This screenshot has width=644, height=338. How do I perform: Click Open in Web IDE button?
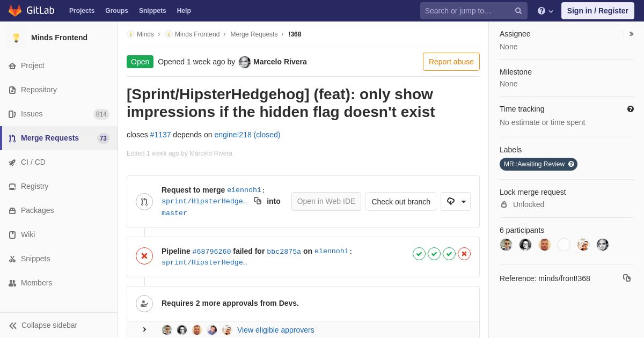pos(326,201)
